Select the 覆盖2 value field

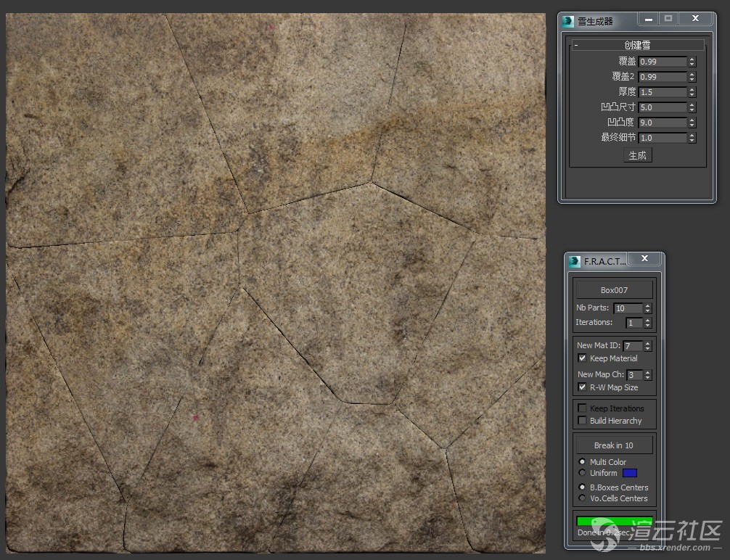(663, 77)
